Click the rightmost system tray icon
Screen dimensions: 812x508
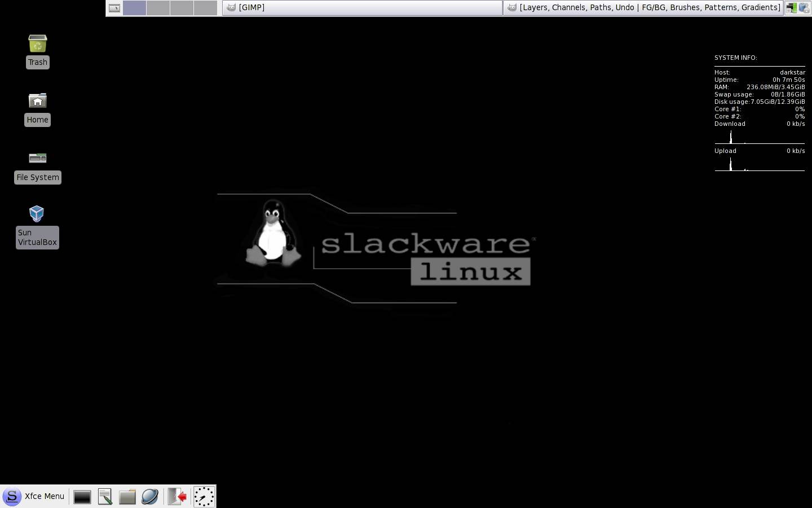(x=804, y=8)
